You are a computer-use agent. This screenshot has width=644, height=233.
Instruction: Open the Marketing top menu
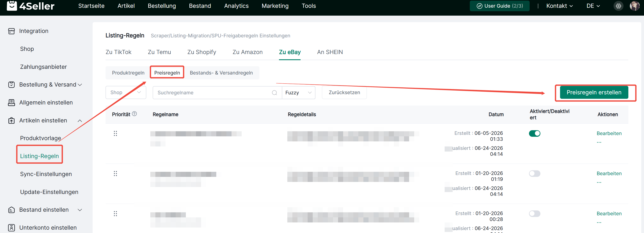tap(275, 6)
